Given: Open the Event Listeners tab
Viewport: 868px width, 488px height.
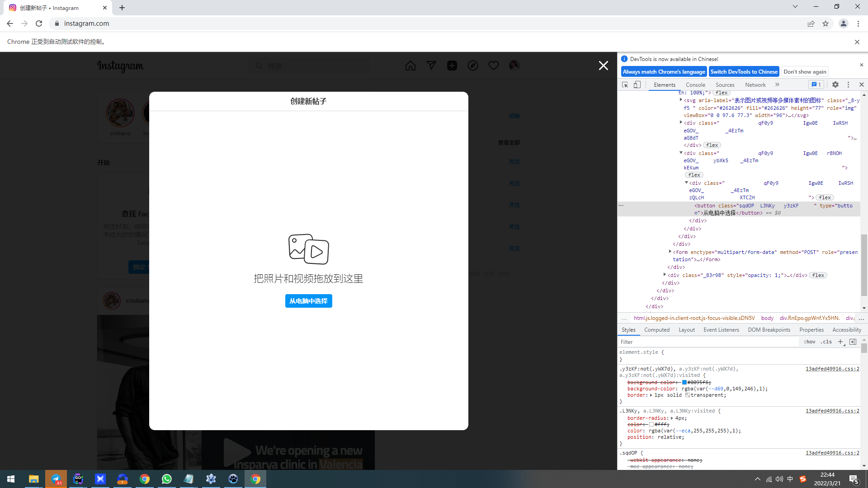Looking at the screenshot, I should [x=721, y=330].
